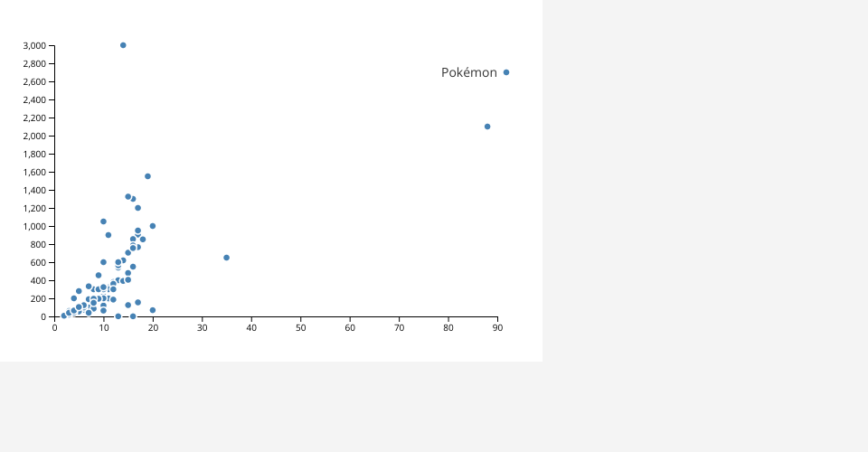Click the low point at x=20 near the x-axis
868x452 pixels.
point(153,310)
